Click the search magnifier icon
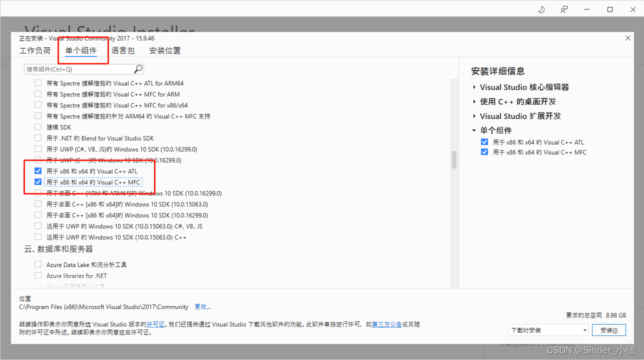This screenshot has height=360, width=644. tap(138, 69)
